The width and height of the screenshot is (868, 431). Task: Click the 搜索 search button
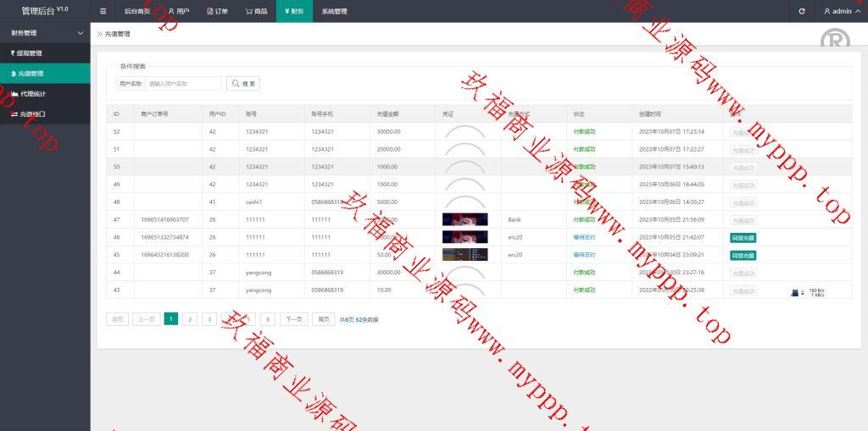point(243,84)
